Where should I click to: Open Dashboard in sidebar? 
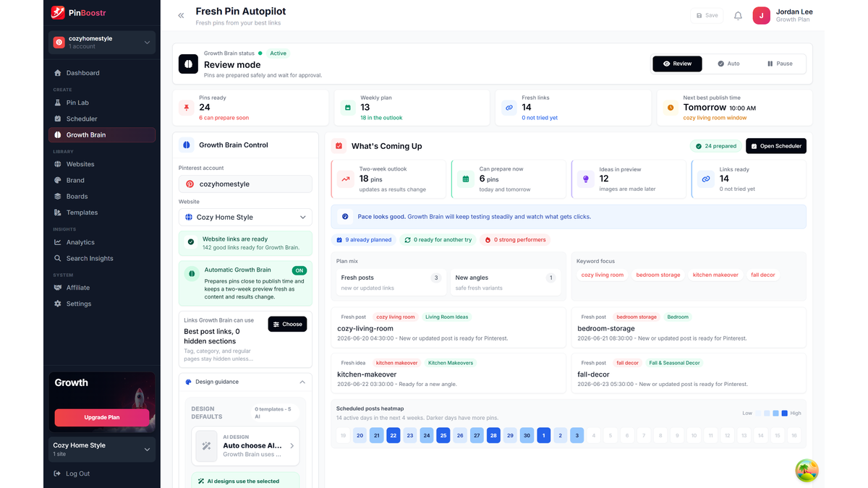pyautogui.click(x=102, y=73)
